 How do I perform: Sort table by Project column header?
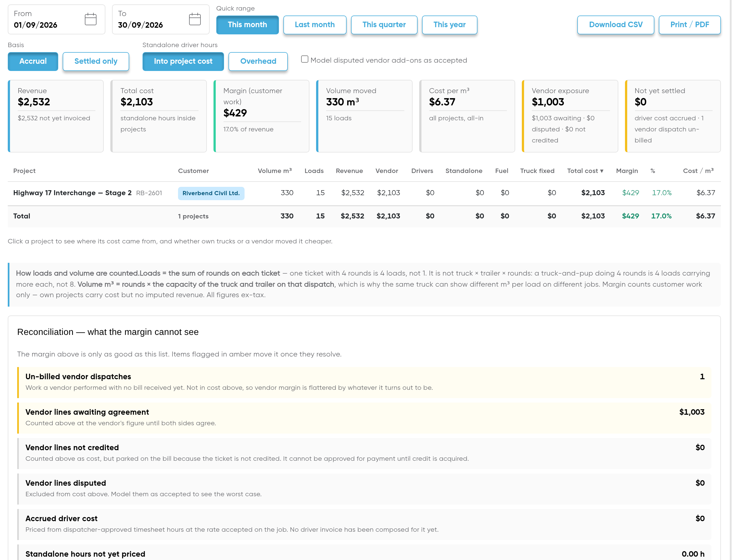tap(24, 171)
